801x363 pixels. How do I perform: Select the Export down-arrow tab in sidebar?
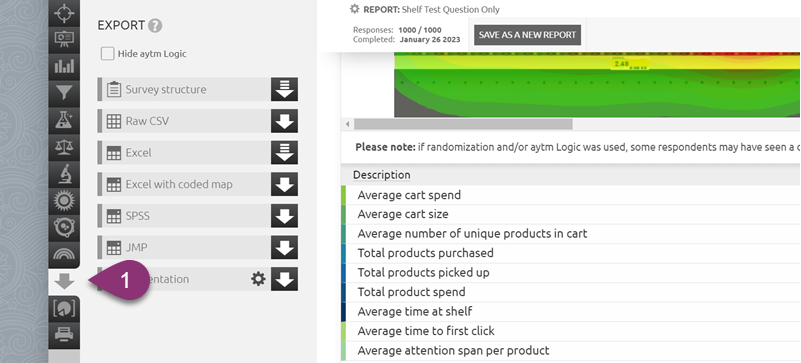[64, 282]
